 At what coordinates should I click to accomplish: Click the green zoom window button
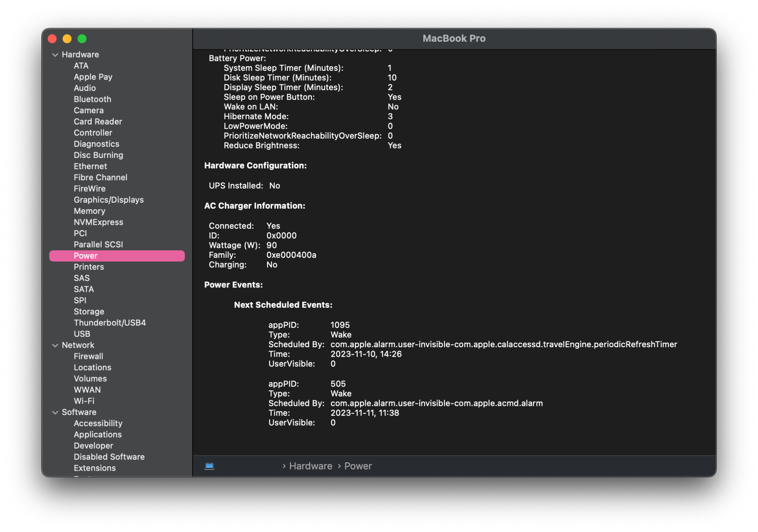tap(82, 39)
